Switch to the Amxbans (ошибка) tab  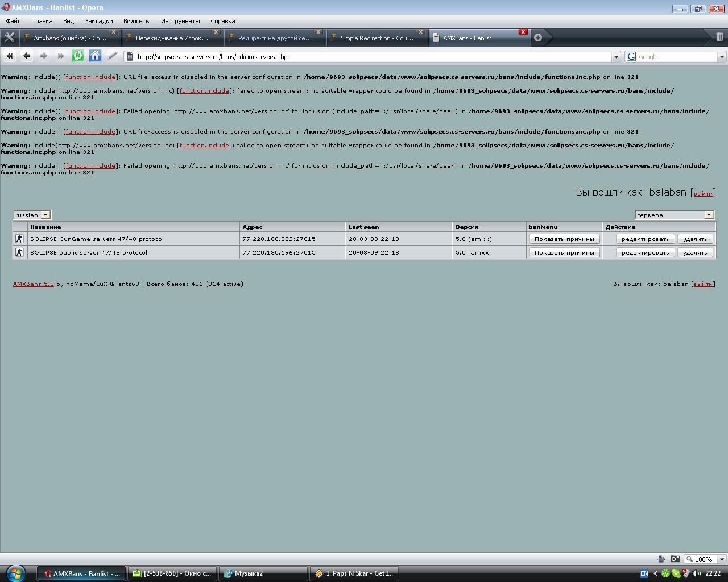tap(70, 38)
